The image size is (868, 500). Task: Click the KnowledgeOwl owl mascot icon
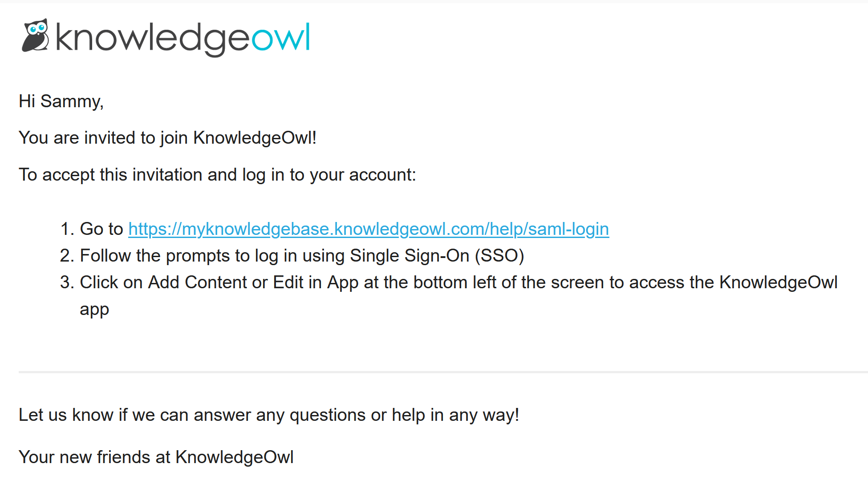(x=36, y=36)
